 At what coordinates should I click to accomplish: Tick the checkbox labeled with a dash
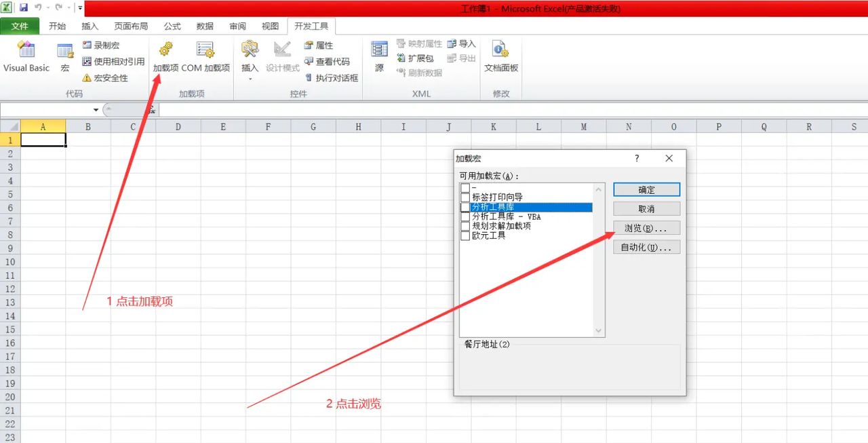coord(465,187)
